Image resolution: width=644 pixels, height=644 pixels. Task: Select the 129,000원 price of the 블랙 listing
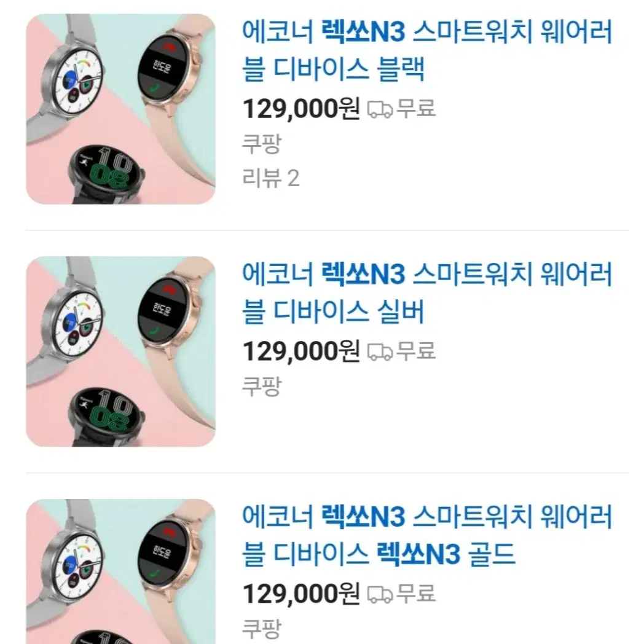pyautogui.click(x=302, y=109)
